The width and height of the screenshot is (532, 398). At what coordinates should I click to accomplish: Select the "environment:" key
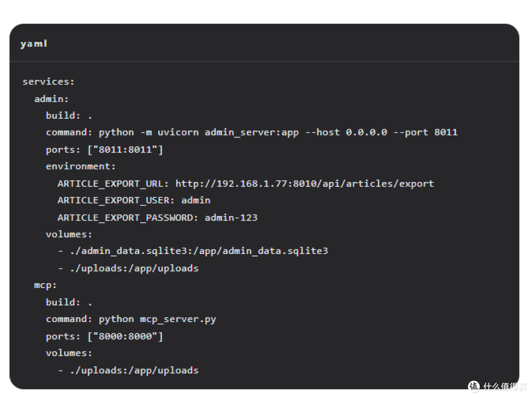pos(81,166)
